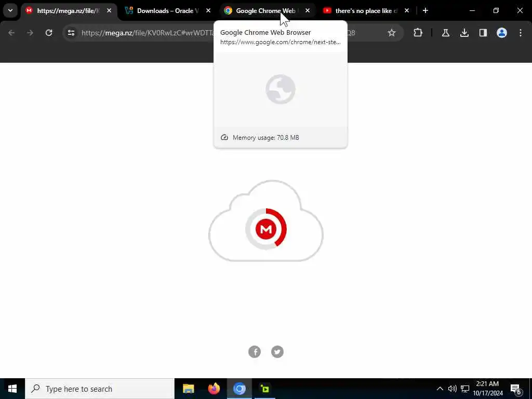Open the volume speaker control
532x399 pixels.
[453, 389]
